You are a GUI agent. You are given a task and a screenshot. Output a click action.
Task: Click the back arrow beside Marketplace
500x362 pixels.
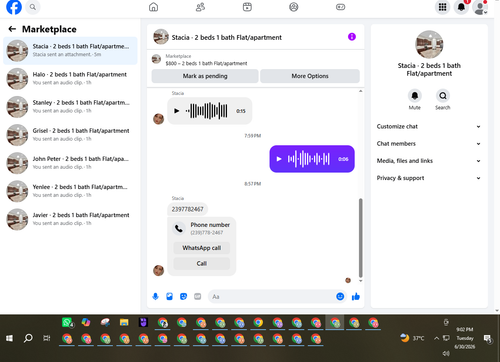pyautogui.click(x=12, y=29)
